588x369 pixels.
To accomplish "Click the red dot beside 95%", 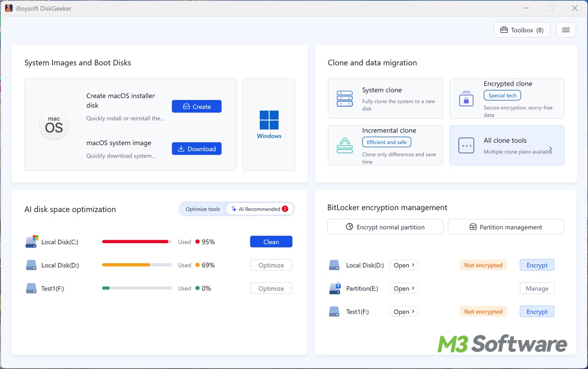I will coord(197,242).
